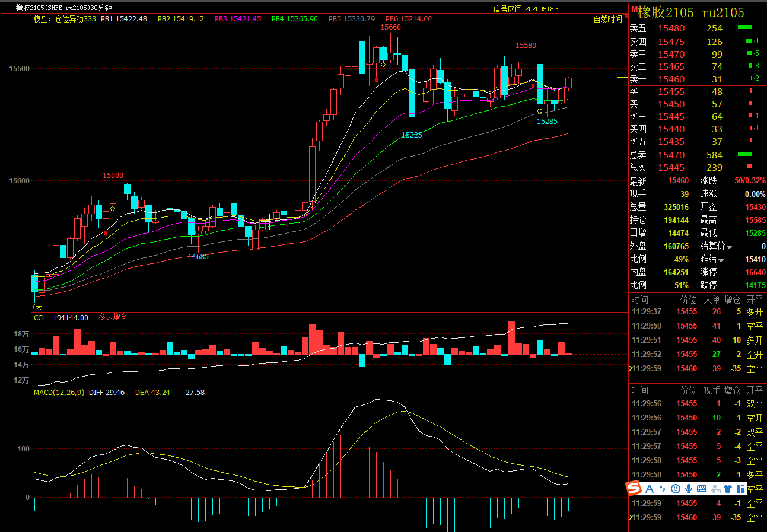The height and width of the screenshot is (532, 767).
Task: Open the emoji smiley panel
Action: (x=676, y=489)
